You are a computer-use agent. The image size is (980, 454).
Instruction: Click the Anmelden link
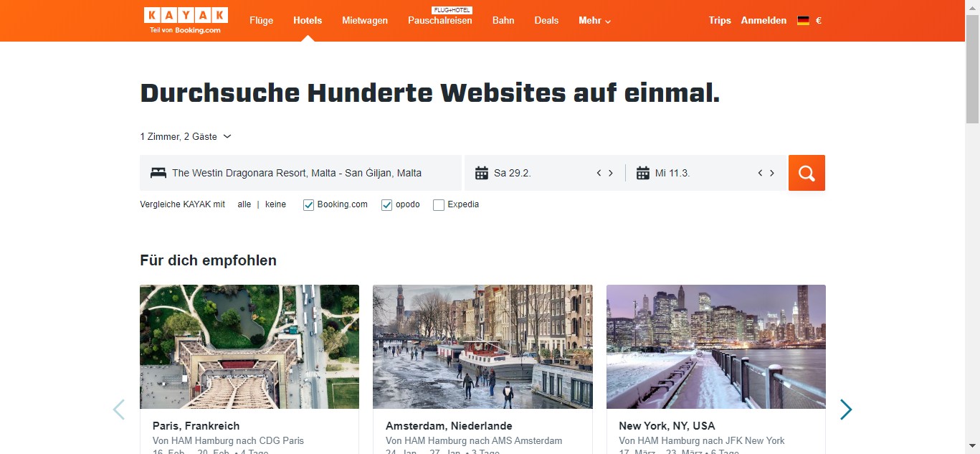point(763,21)
